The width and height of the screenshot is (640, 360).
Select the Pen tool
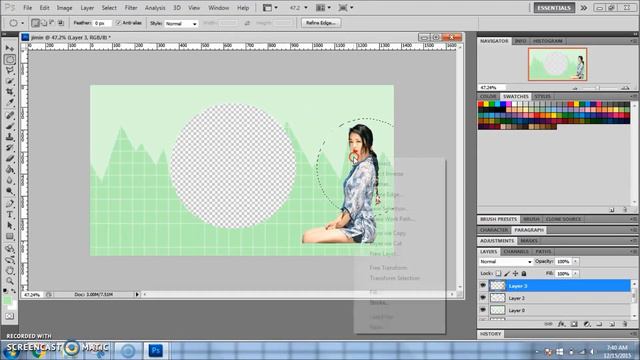point(10,204)
